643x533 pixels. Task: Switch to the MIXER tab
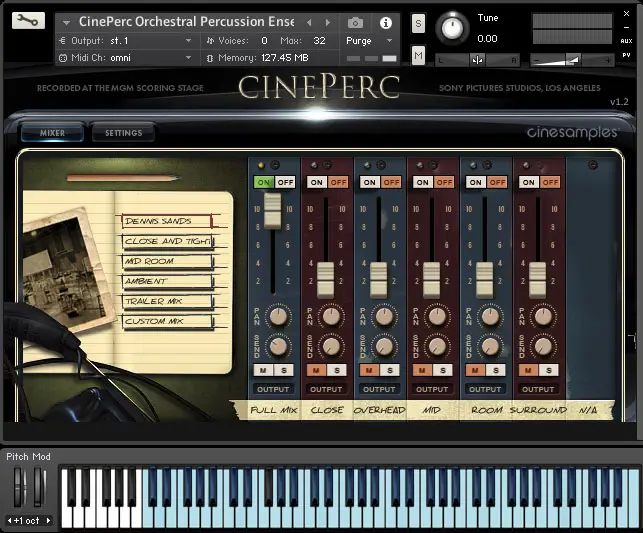click(x=52, y=133)
